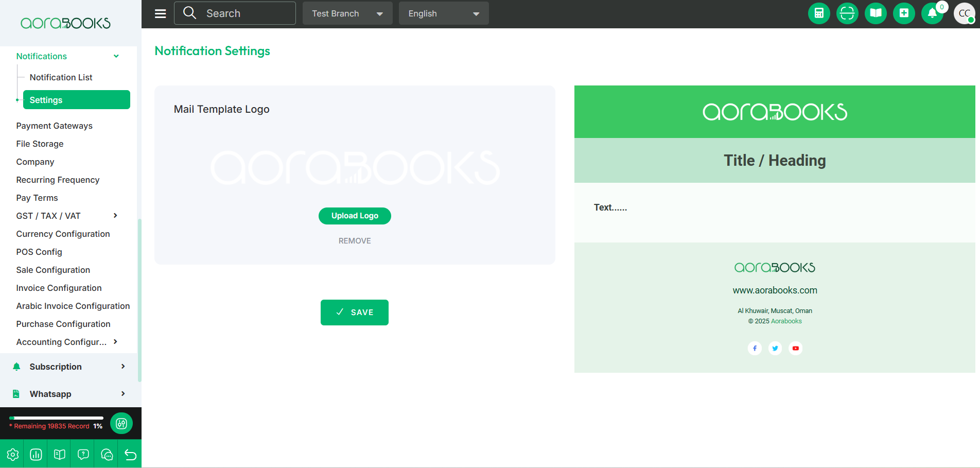Open POS Config menu item
980x468 pixels.
pyautogui.click(x=39, y=252)
